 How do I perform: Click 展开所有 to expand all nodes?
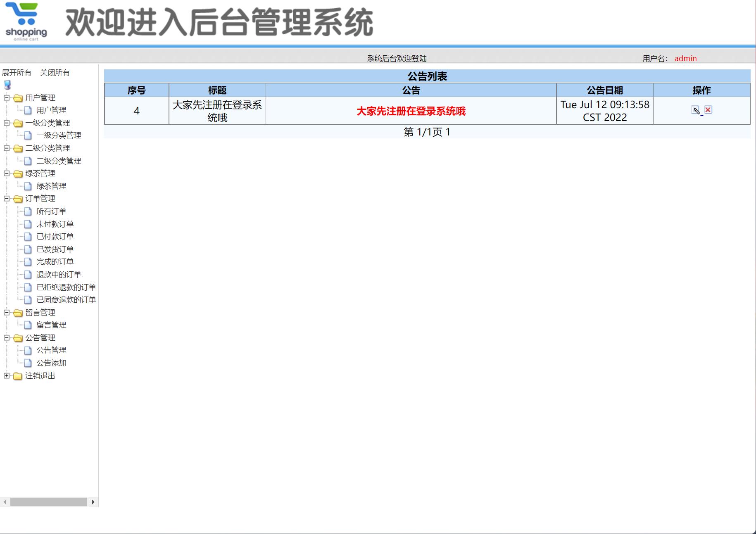[x=17, y=73]
